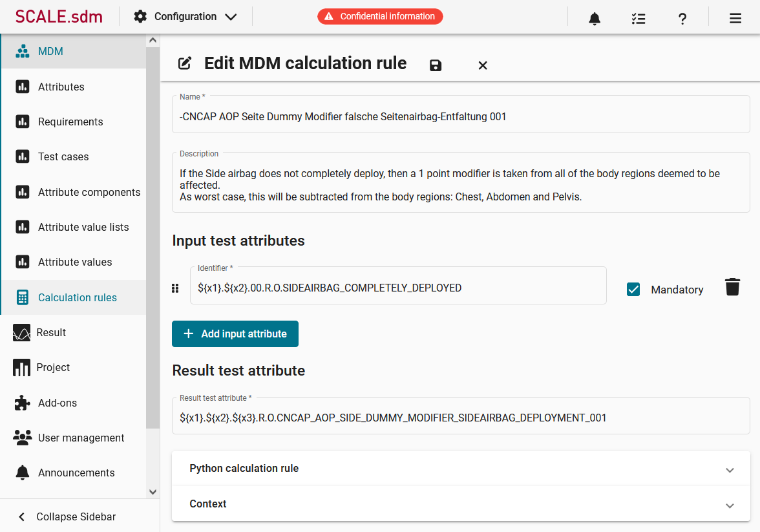Click the Confidential information badge
Screen dimensions: 760x532
click(x=380, y=17)
